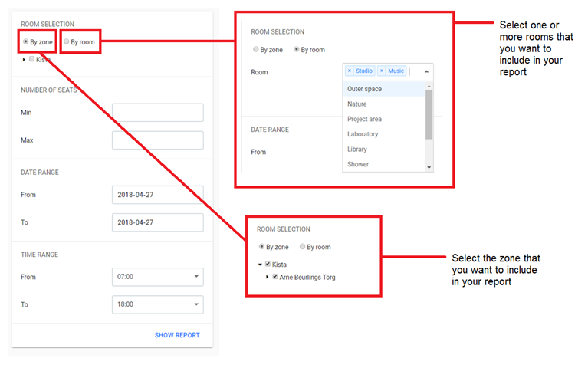This screenshot has width=588, height=365.
Task: Collapse the Room dropdown arrow
Action: [x=426, y=71]
